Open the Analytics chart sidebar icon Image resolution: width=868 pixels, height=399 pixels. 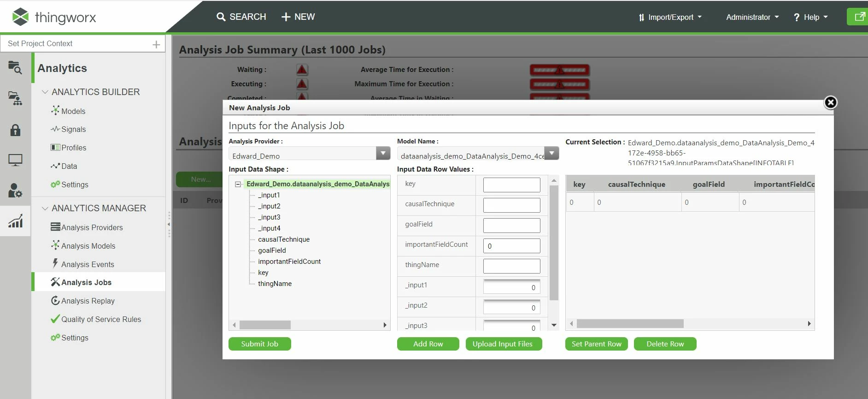(x=15, y=221)
